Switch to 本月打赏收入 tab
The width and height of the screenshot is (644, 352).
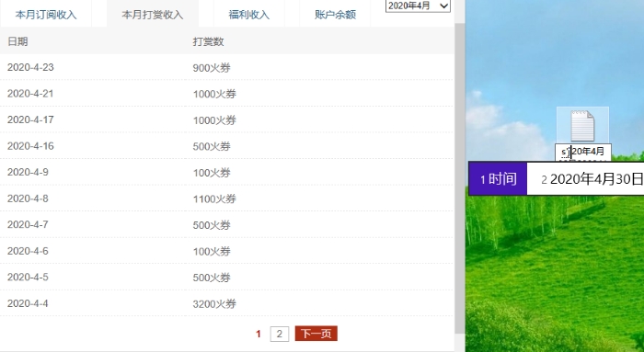point(153,15)
